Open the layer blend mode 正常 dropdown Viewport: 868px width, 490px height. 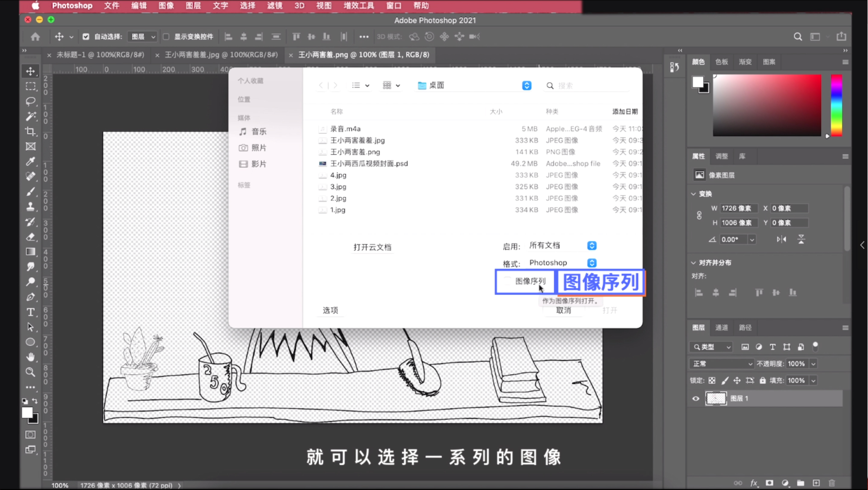click(721, 364)
